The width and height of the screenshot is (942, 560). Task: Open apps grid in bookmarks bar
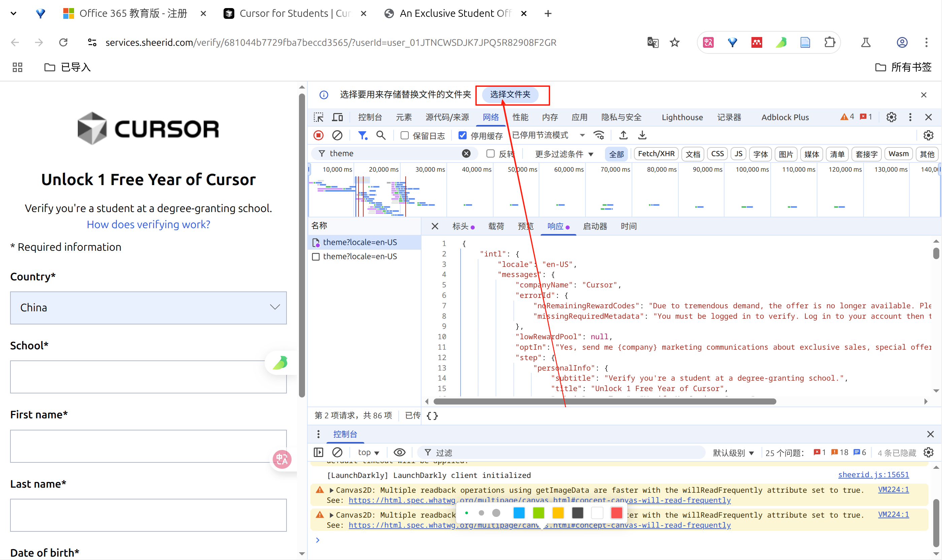pyautogui.click(x=18, y=68)
